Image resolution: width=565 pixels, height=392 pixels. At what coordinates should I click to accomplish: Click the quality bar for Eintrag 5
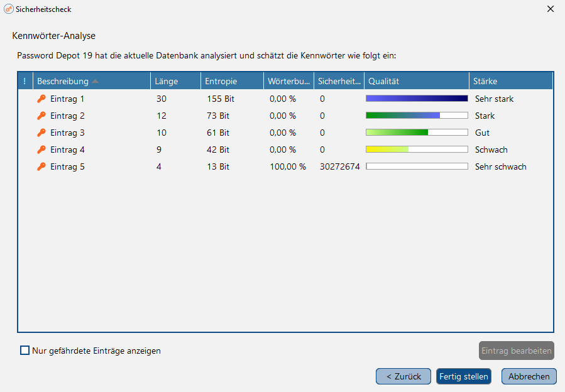417,166
